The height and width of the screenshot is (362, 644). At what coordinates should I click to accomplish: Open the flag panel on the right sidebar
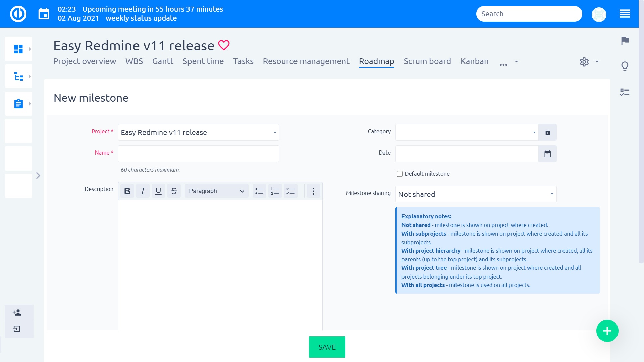tap(625, 41)
